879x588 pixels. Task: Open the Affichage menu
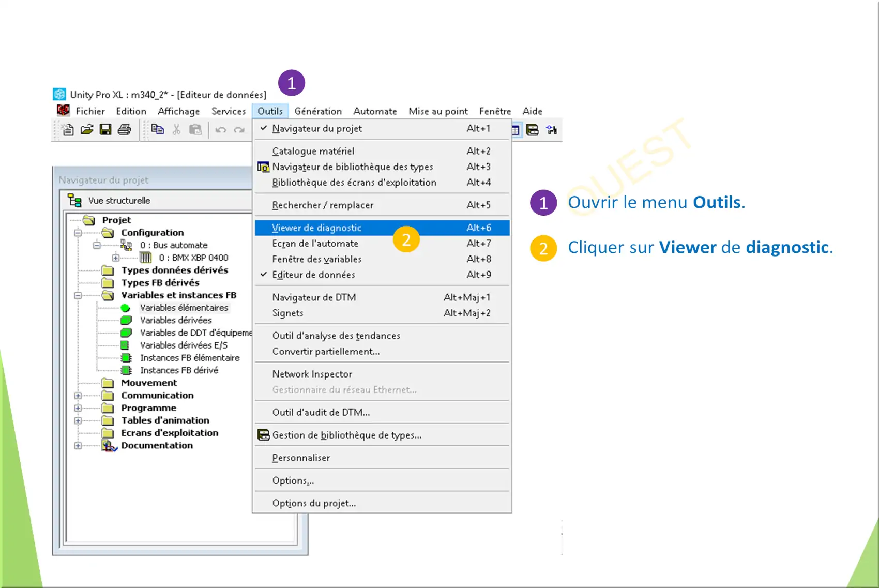tap(178, 111)
